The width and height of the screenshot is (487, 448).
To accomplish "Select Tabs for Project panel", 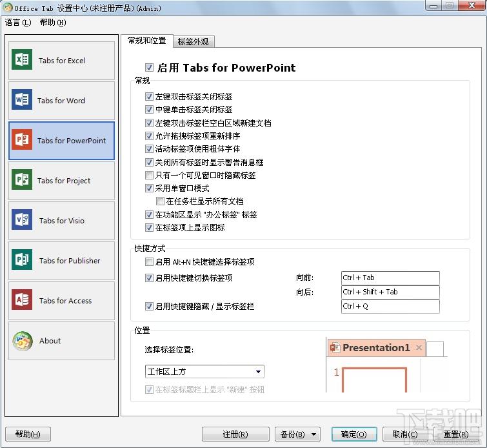I will pos(61,181).
